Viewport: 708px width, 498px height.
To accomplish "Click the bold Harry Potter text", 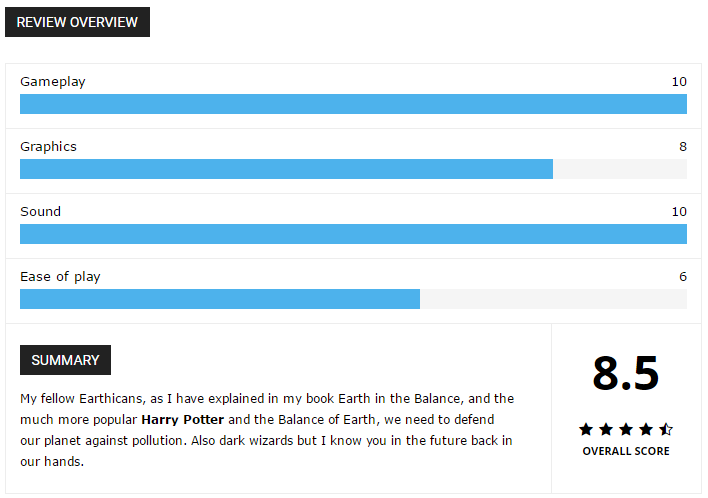I will [x=182, y=419].
